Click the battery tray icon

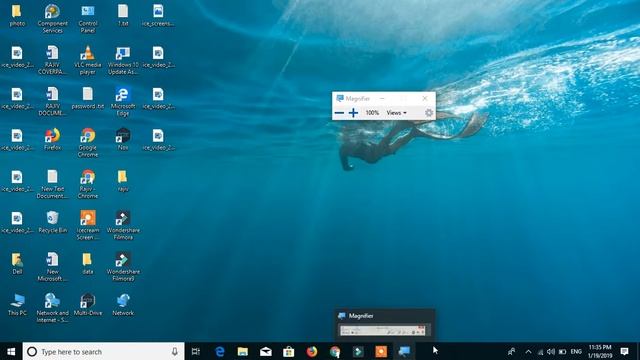point(562,351)
